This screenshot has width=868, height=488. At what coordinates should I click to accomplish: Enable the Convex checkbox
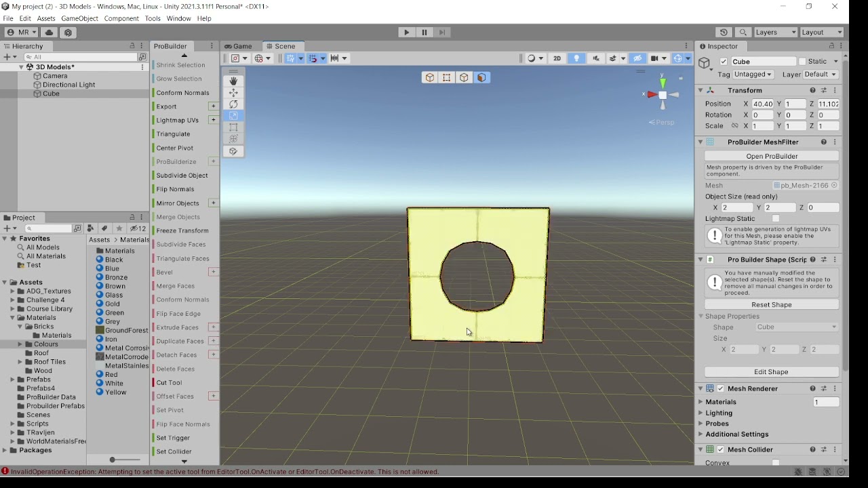tap(776, 463)
